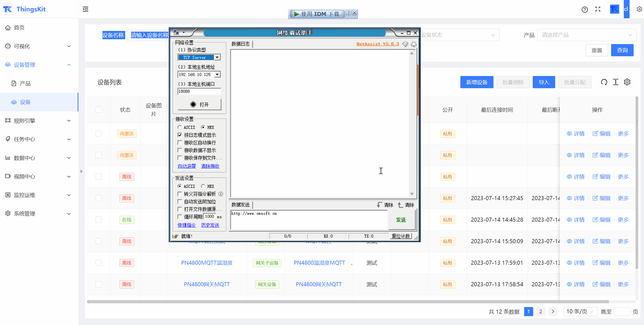Open the 设备 sidebar item
Viewport: 644px width, 325px height.
[x=39, y=102]
